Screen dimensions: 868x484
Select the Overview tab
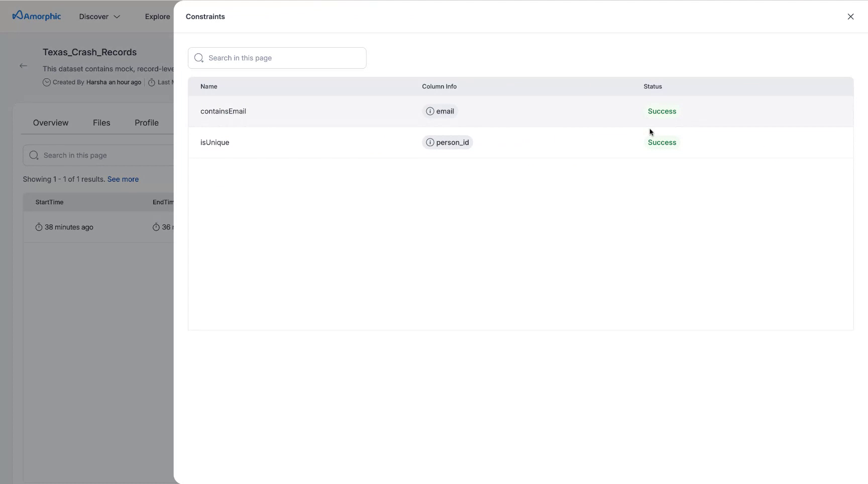tap(51, 123)
